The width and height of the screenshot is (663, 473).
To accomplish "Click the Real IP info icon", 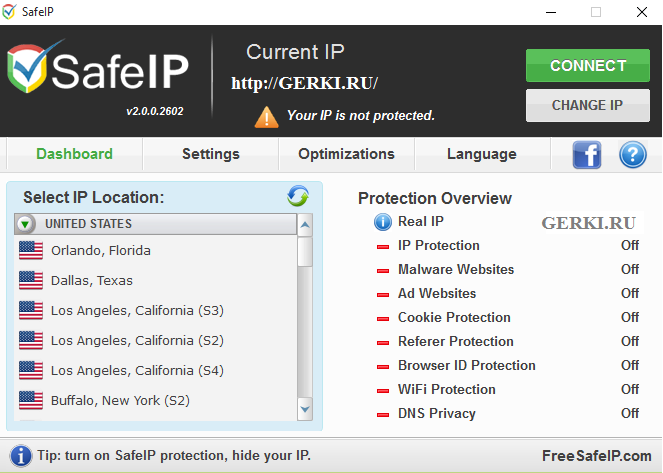I will pos(382,222).
